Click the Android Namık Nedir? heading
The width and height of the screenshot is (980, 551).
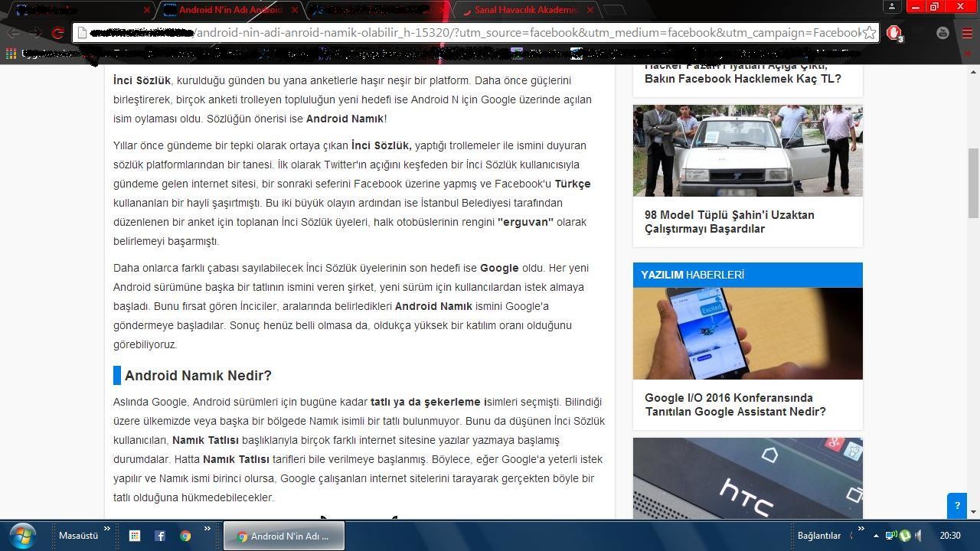(198, 376)
